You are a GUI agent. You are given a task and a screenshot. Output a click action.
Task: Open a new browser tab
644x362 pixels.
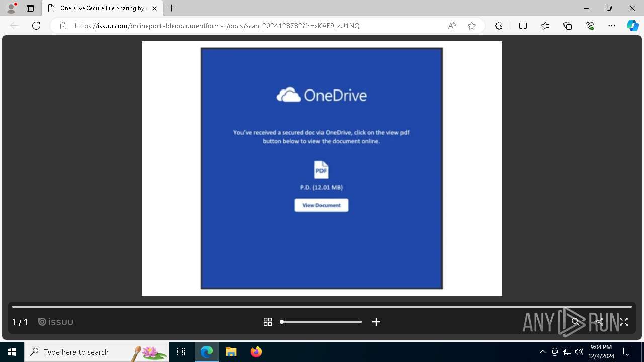(x=172, y=8)
